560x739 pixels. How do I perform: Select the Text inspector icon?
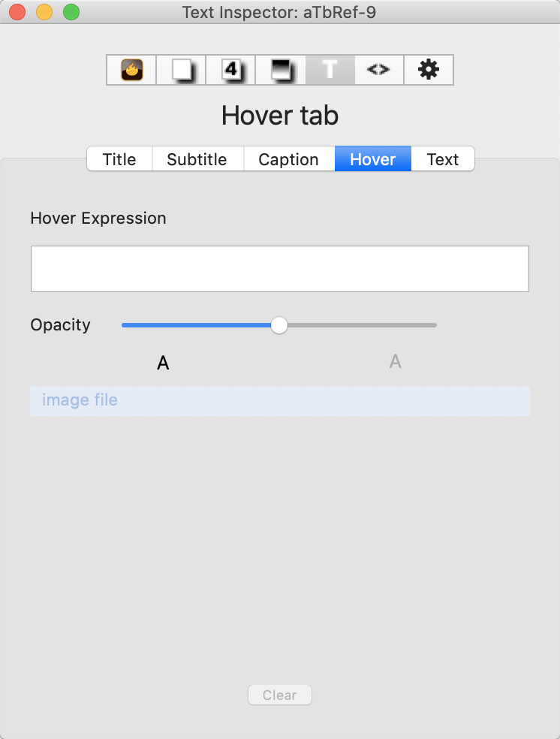click(329, 69)
